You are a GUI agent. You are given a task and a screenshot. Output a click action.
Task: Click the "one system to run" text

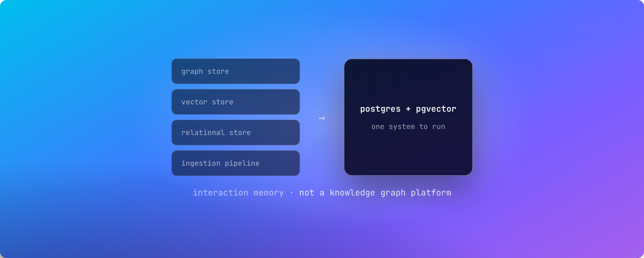(x=408, y=127)
